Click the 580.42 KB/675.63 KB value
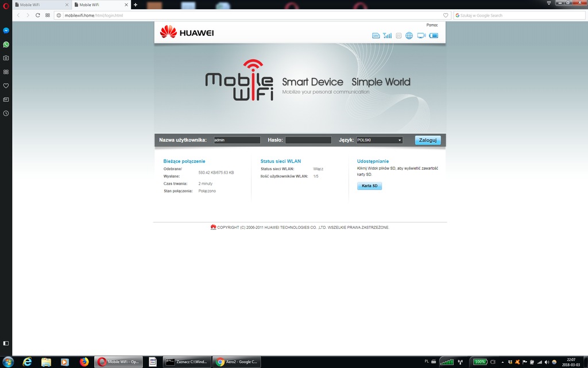 point(216,172)
